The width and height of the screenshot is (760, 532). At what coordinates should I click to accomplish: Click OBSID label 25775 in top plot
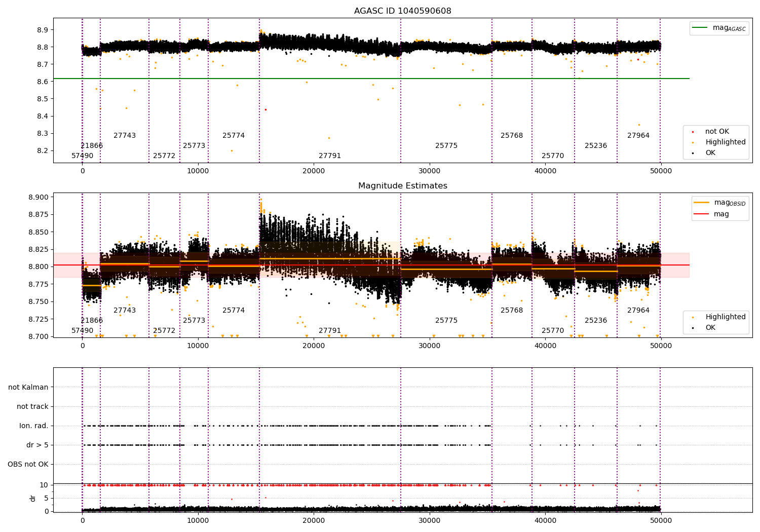[446, 146]
